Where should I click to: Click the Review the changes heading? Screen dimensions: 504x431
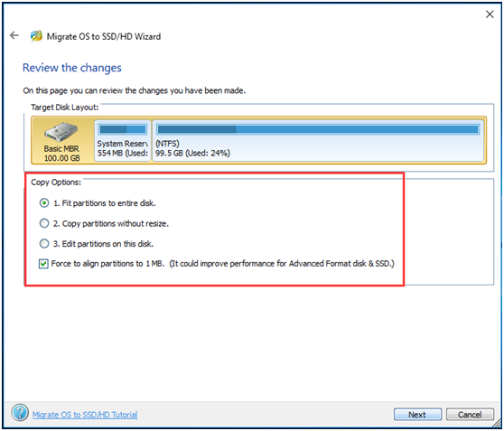tap(72, 68)
